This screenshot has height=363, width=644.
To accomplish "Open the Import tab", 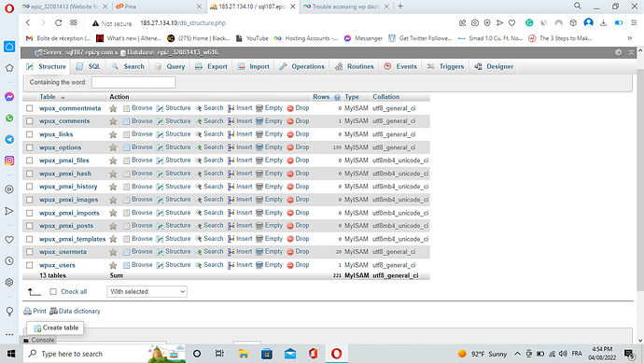I will 254,66.
